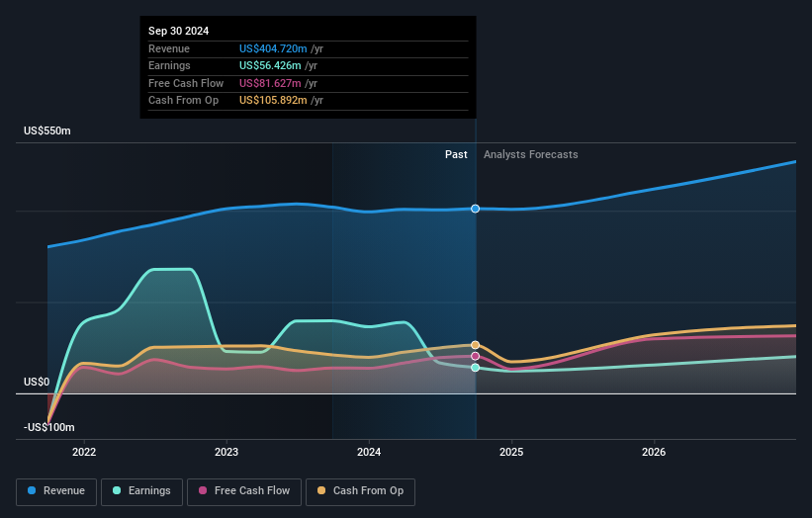Click the Analysts Forecasts label

[531, 154]
